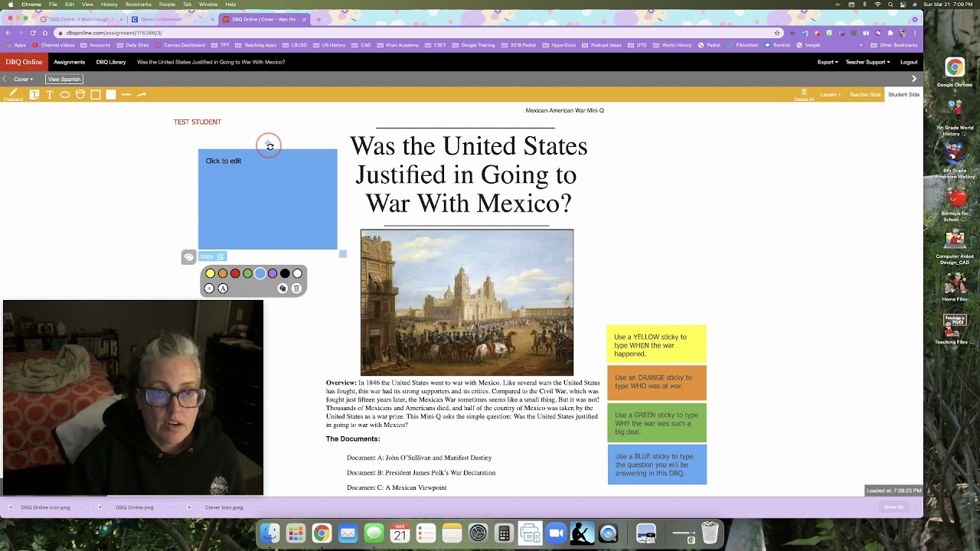Screen dimensions: 980x551
Task: Select the straight line tool
Action: pyautogui.click(x=126, y=95)
